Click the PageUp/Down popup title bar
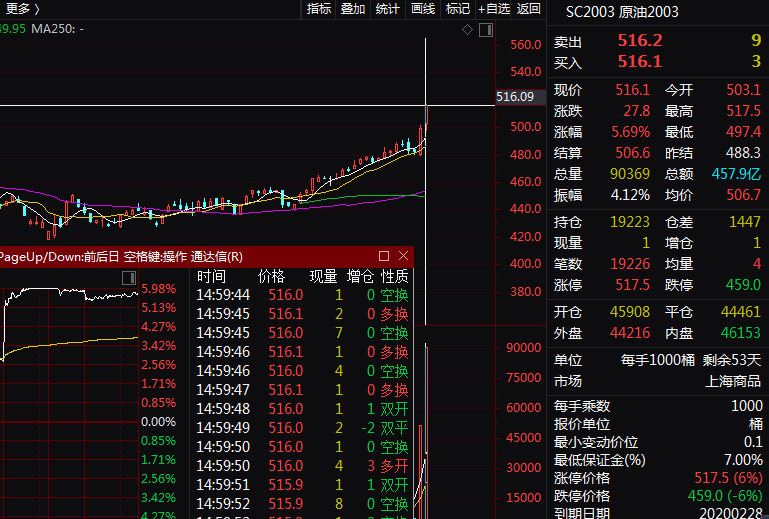Image resolution: width=769 pixels, height=519 pixels. point(206,257)
